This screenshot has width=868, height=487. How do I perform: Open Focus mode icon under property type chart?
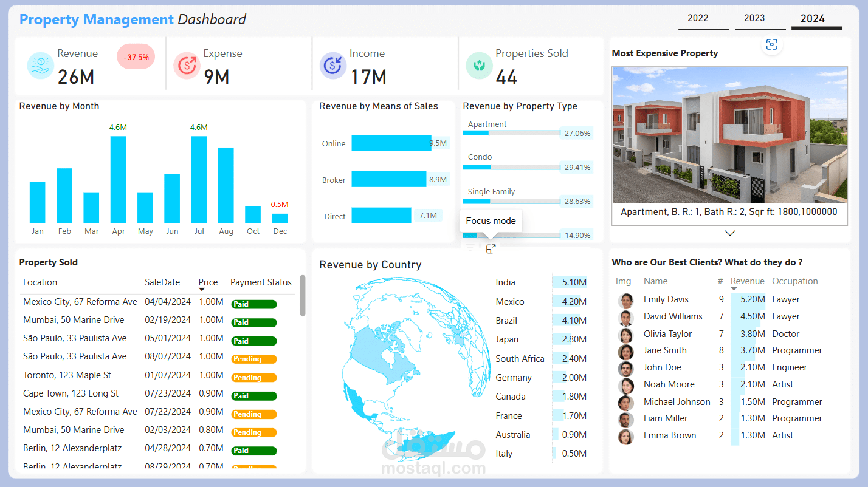tap(491, 248)
